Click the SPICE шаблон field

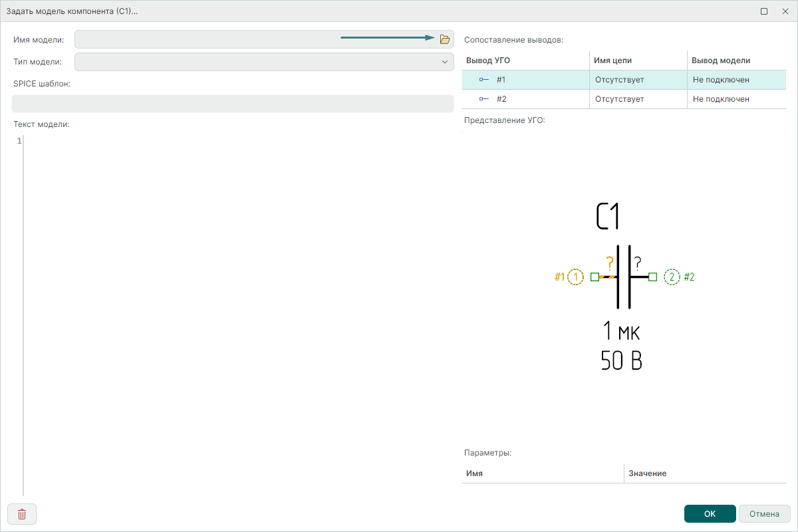(232, 104)
